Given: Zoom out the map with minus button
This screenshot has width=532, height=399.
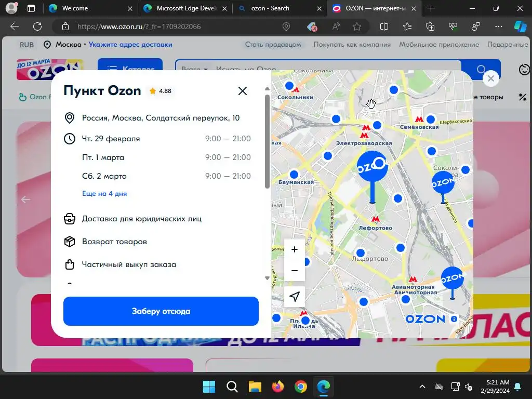Looking at the screenshot, I should [295, 270].
